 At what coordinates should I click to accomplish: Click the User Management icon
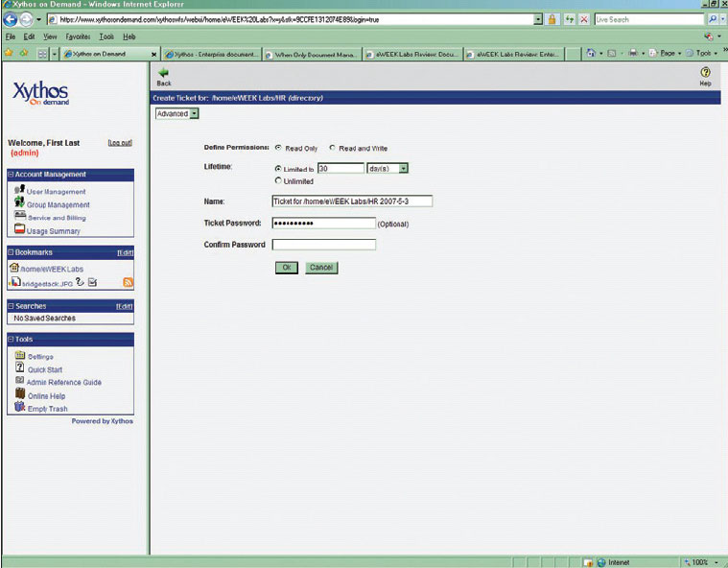[19, 191]
